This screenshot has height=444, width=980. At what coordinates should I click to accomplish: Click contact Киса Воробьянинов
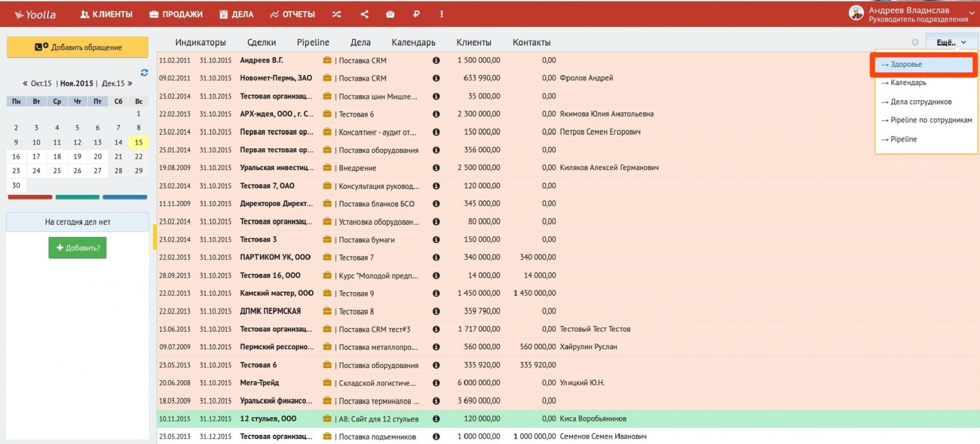[x=593, y=419]
